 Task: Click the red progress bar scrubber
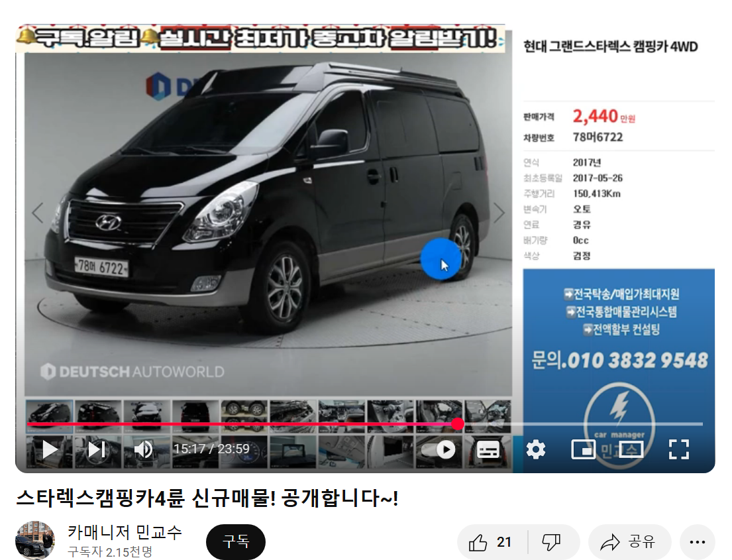[x=458, y=424]
